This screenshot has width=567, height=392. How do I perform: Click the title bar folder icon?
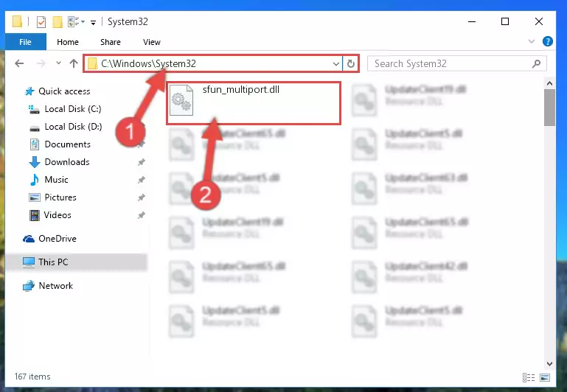pos(17,21)
